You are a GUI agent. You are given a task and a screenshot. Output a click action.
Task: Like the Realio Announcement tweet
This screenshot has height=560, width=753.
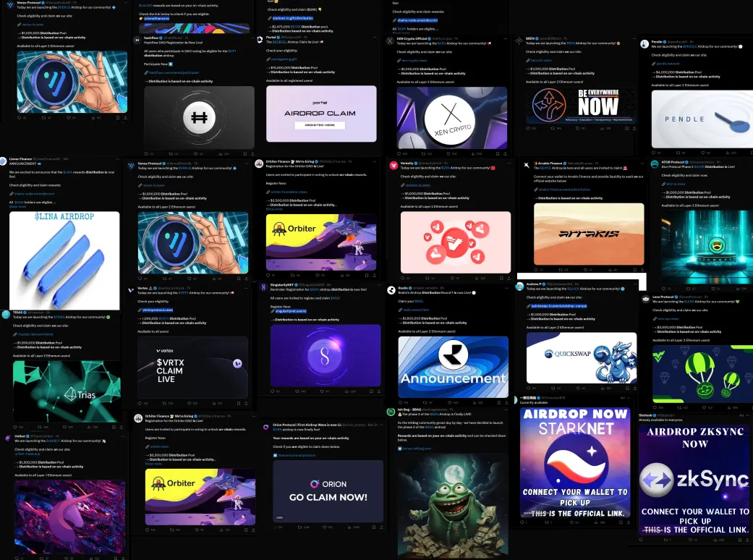[449, 402]
